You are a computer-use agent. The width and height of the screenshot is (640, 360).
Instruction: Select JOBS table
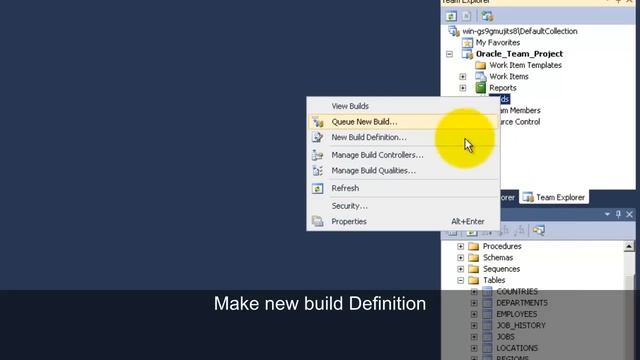(x=505, y=337)
